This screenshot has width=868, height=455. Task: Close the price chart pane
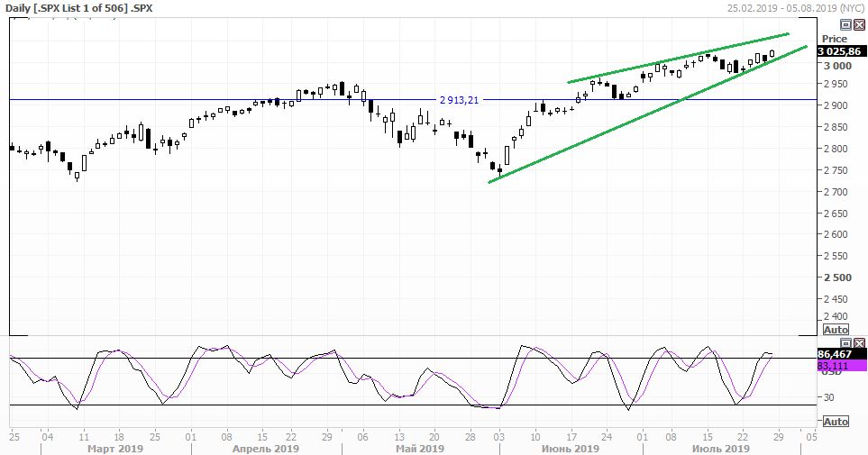pyautogui.click(x=859, y=24)
